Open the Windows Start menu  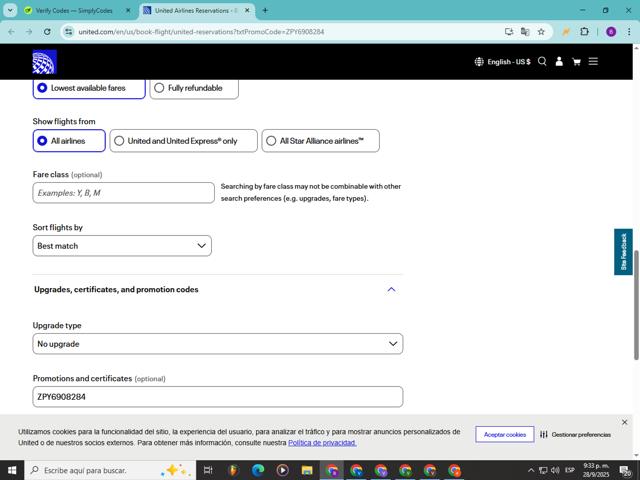coord(12,470)
